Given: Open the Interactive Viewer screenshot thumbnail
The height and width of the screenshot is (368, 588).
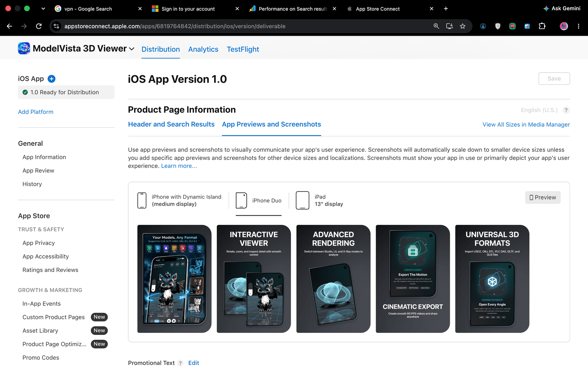Looking at the screenshot, I should point(254,279).
